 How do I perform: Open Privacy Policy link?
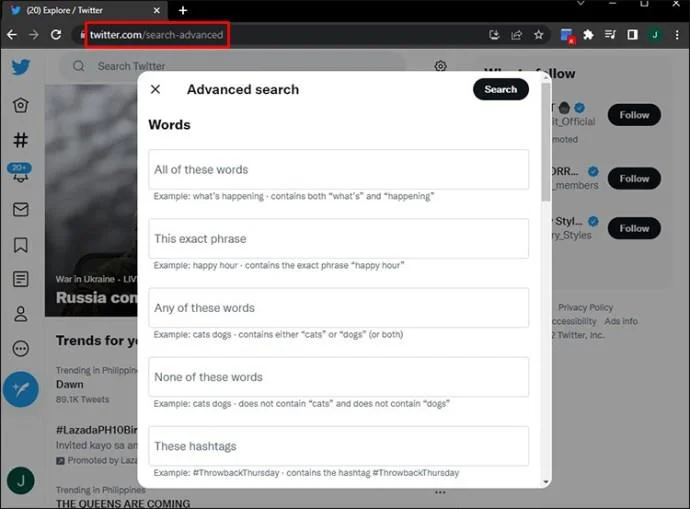pyautogui.click(x=585, y=307)
